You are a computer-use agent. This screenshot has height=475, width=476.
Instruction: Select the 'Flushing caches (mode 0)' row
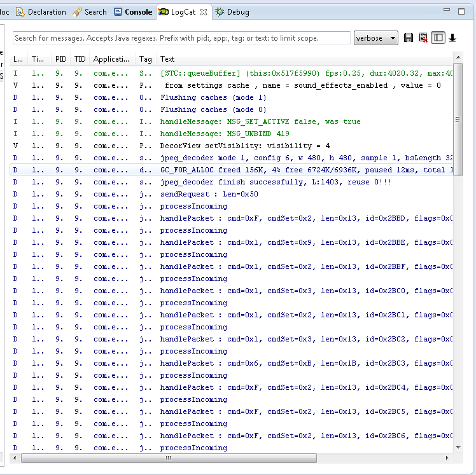tap(232, 110)
